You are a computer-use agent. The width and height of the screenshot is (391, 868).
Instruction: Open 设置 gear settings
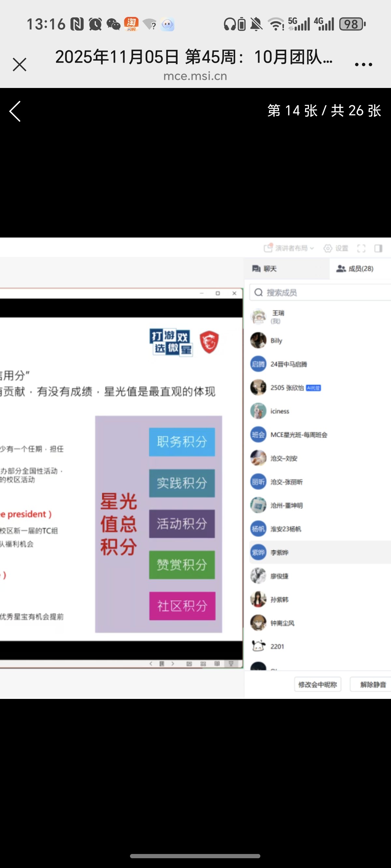coord(336,248)
